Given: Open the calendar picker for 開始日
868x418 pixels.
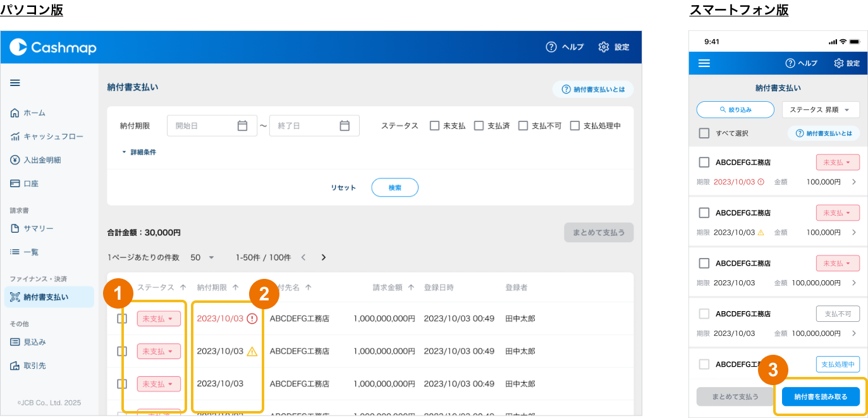Looking at the screenshot, I should [242, 126].
